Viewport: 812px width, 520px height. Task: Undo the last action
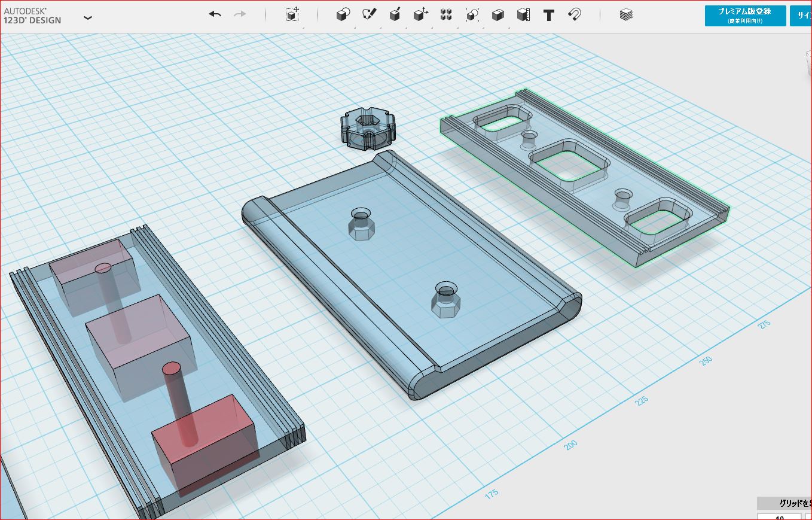[215, 14]
